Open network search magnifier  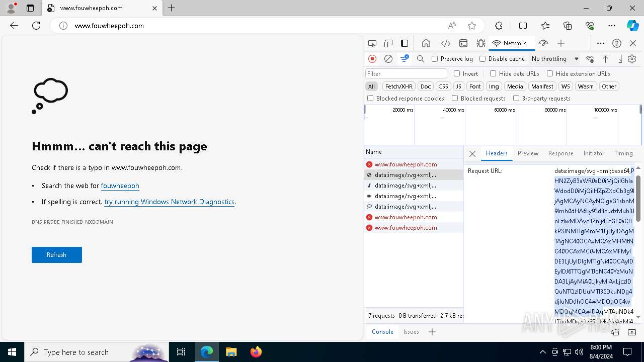(x=421, y=59)
